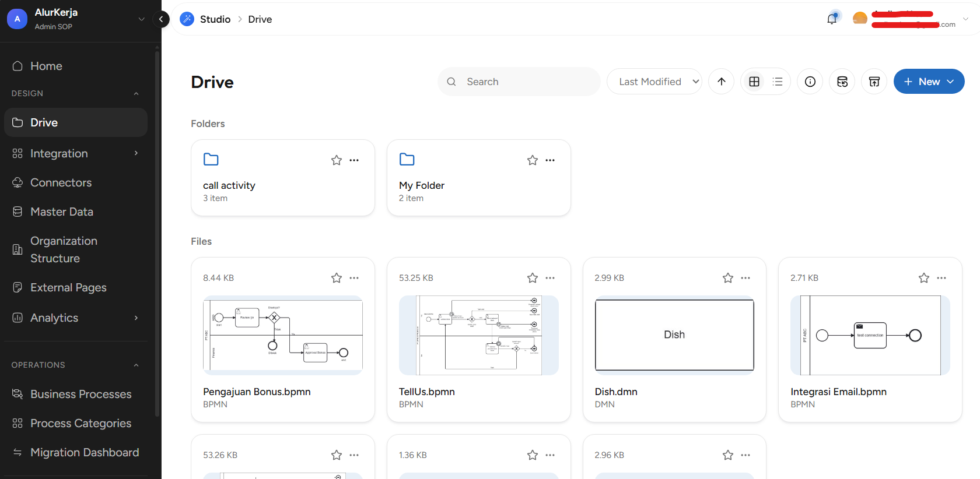The width and height of the screenshot is (980, 479).
Task: Open Integrasi Email.bpmn diagram thumbnail
Action: point(870,335)
